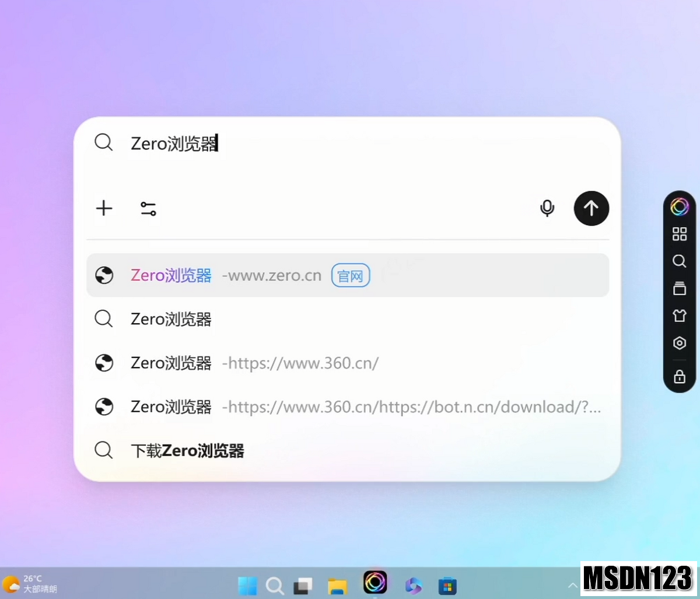Click globe icon beside www.zero.cn suggestion
The image size is (700, 599).
point(104,275)
